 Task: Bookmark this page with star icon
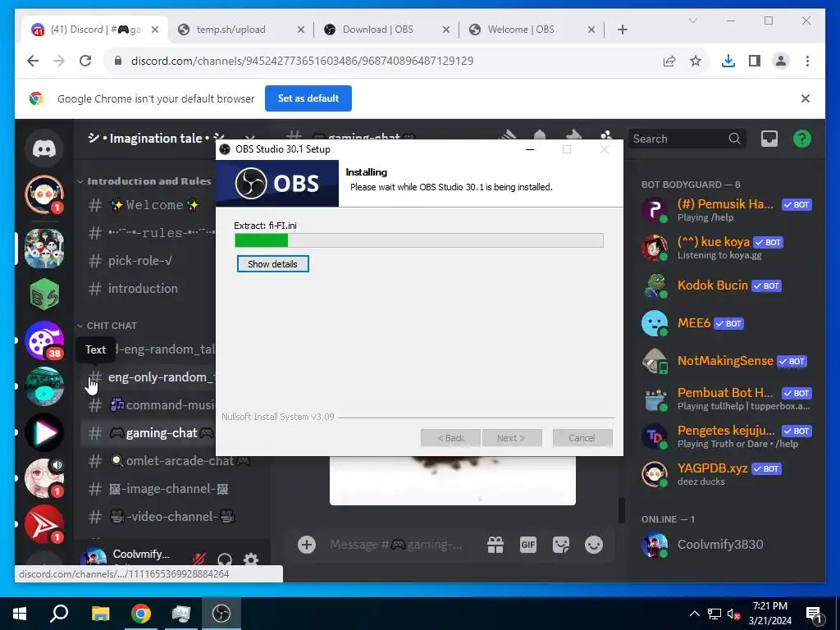(696, 61)
